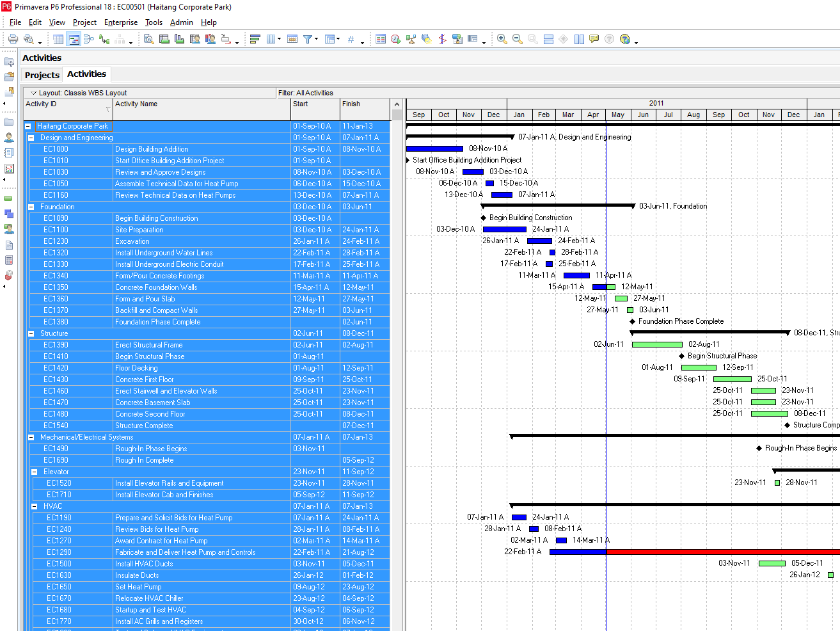The image size is (840, 631).
Task: Open the Resources icon in left sidebar
Action: click(9, 138)
